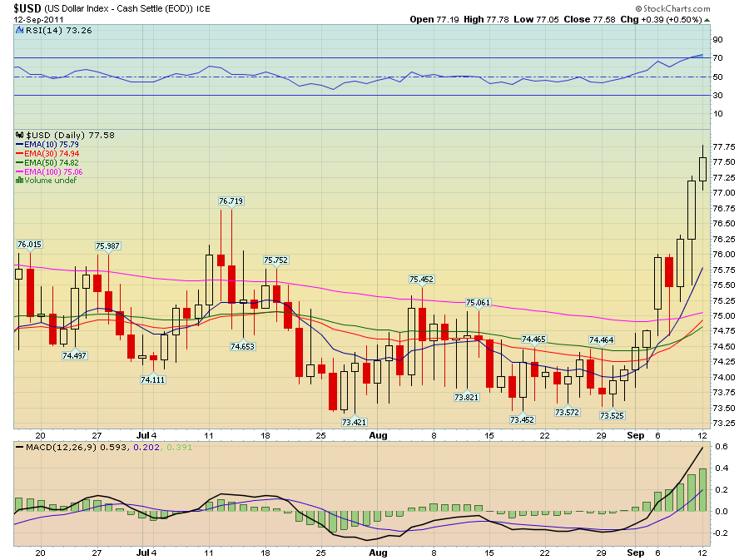Click the blue EMA(10) legend line marker
This screenshot has height=560, width=749.
(x=20, y=144)
